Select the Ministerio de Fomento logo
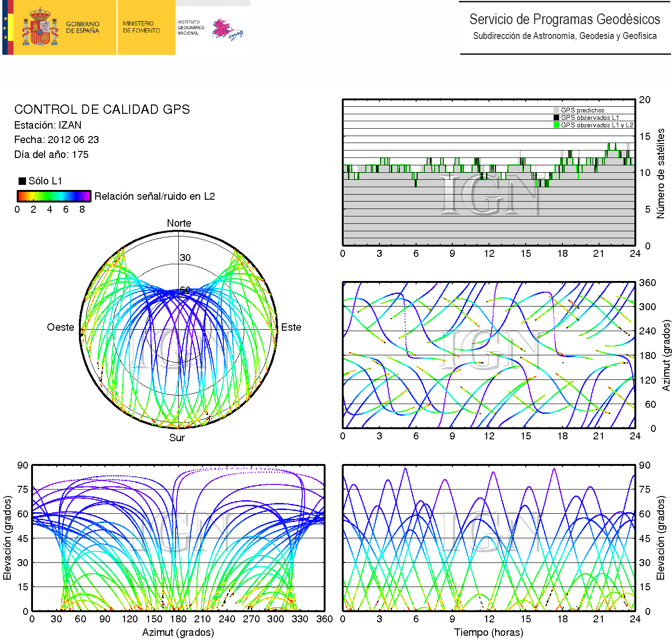This screenshot has width=672, height=640. point(141,27)
